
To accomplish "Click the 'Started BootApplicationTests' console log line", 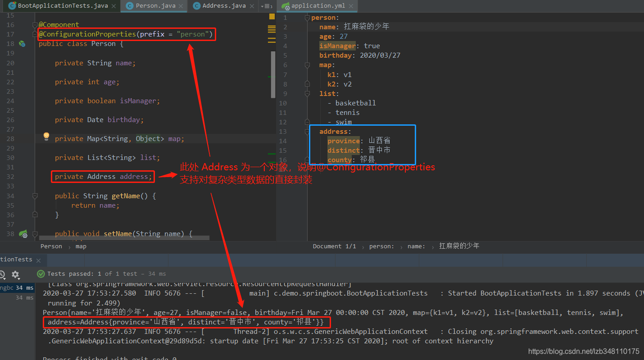I will click(343, 293).
